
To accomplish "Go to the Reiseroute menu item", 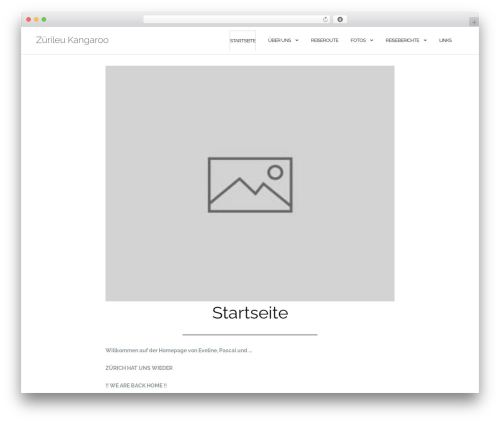I will 324,40.
